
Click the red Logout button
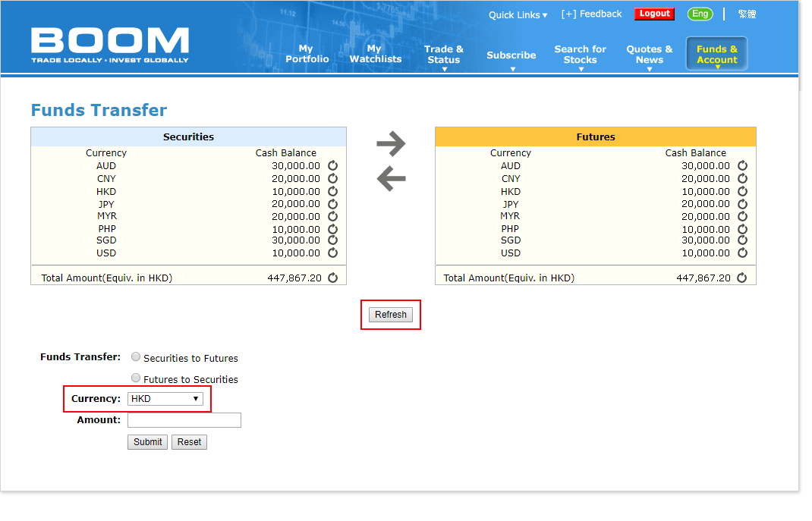[x=655, y=14]
